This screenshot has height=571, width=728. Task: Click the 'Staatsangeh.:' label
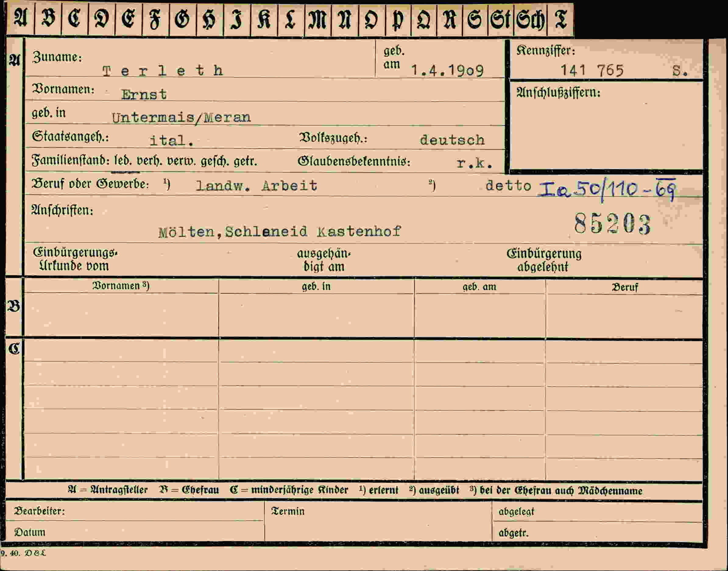point(70,137)
